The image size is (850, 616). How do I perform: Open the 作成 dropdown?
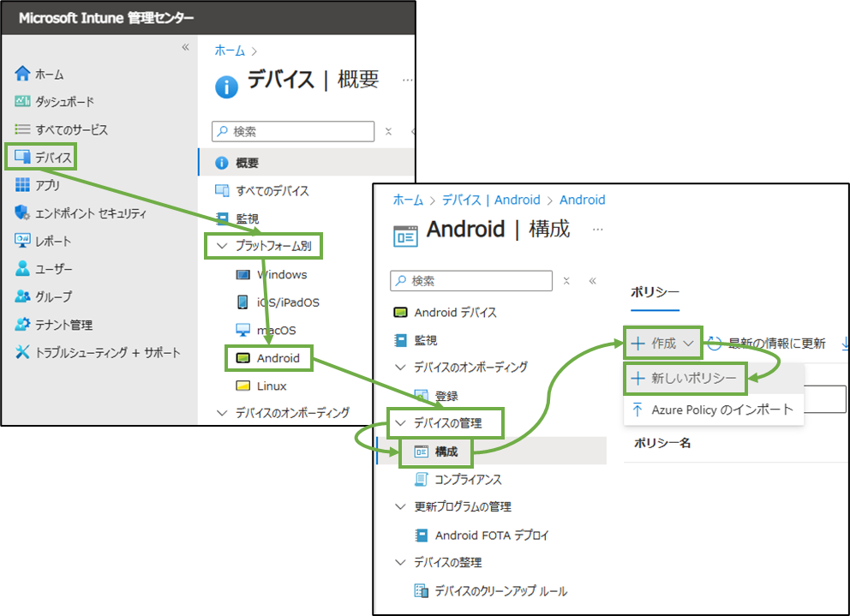click(662, 344)
